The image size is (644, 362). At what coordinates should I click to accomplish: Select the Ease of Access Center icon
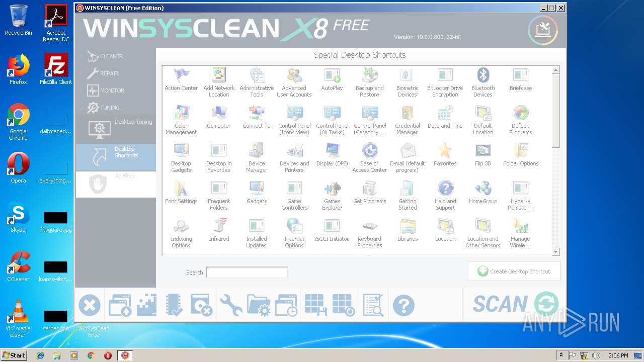[x=370, y=151]
